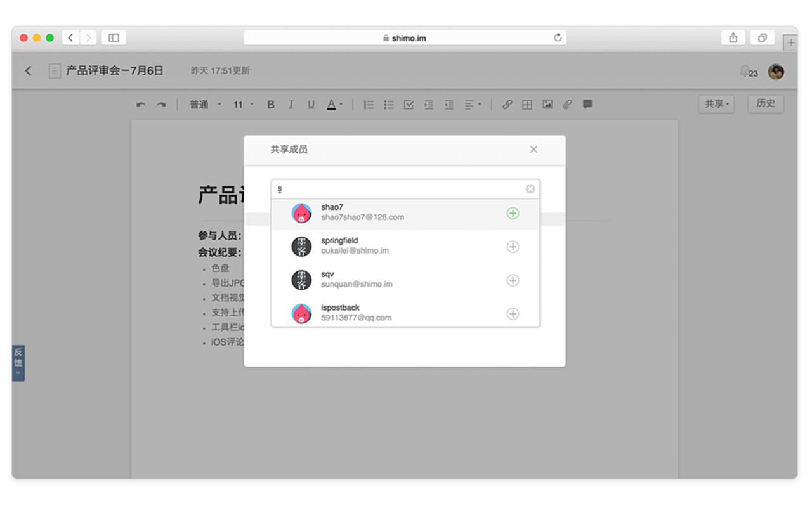This screenshot has width=812, height=506.
Task: Open the 反馈 feedback side tab
Action: click(x=18, y=363)
